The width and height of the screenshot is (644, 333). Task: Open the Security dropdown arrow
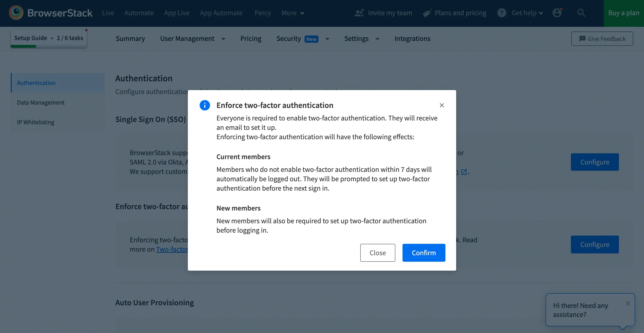click(327, 39)
